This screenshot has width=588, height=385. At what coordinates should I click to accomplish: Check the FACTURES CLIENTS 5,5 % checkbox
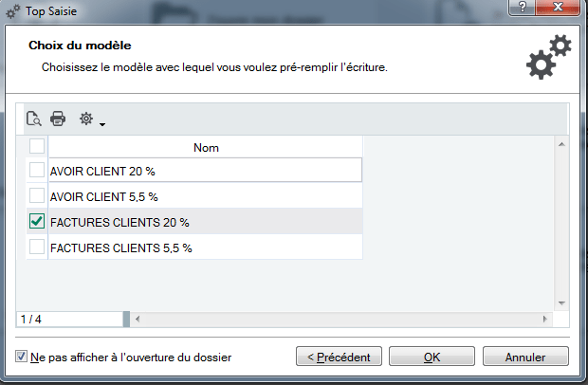click(37, 247)
